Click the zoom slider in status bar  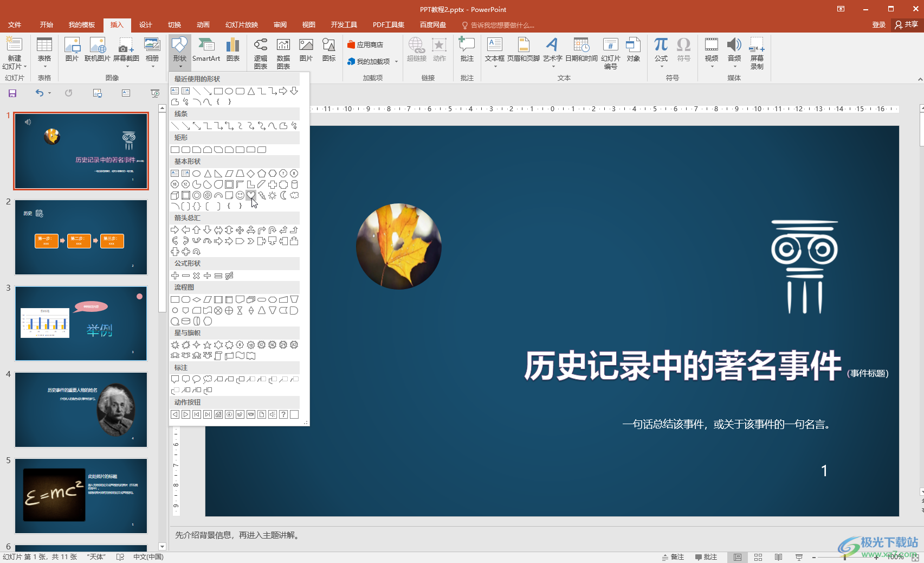[845, 557]
